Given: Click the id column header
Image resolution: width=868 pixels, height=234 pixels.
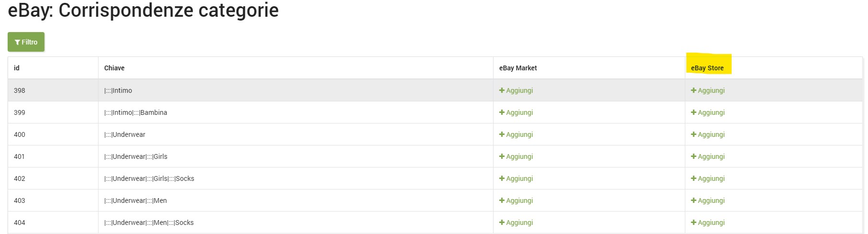Looking at the screenshot, I should click(17, 68).
